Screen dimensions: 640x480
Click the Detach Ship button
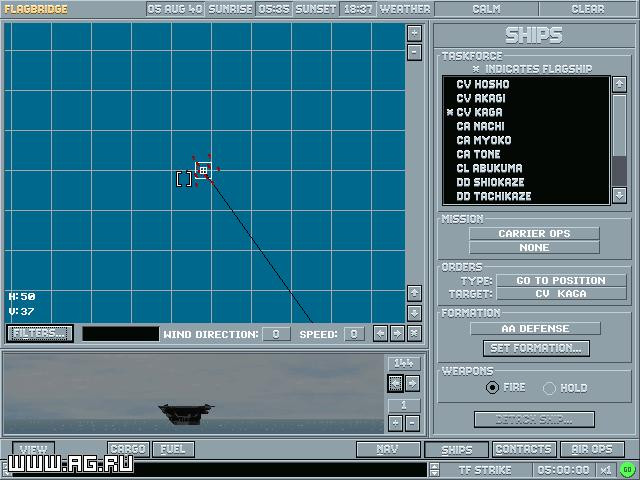point(534,420)
